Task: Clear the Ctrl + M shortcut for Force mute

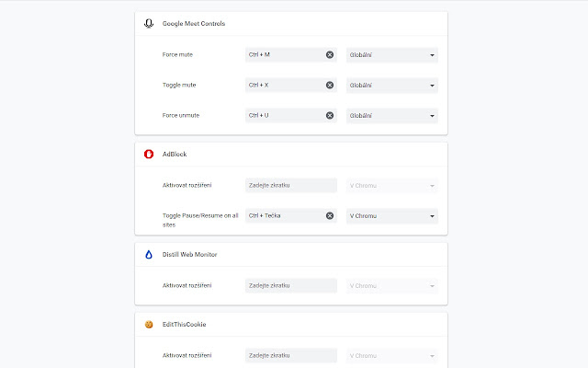Action: (330, 55)
